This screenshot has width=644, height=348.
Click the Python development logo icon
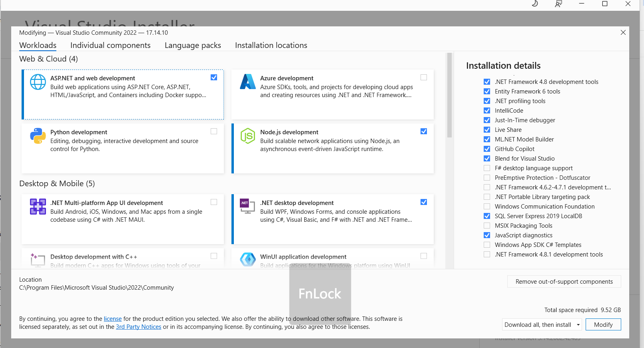38,136
